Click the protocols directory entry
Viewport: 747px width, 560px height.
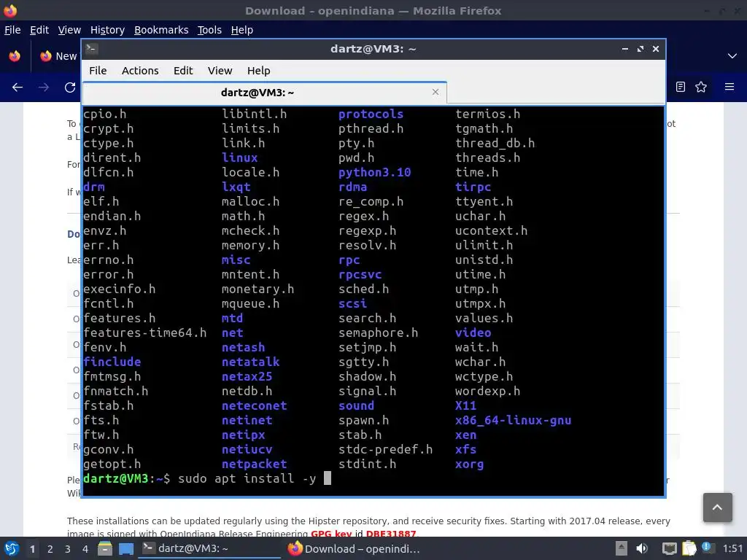pos(371,114)
